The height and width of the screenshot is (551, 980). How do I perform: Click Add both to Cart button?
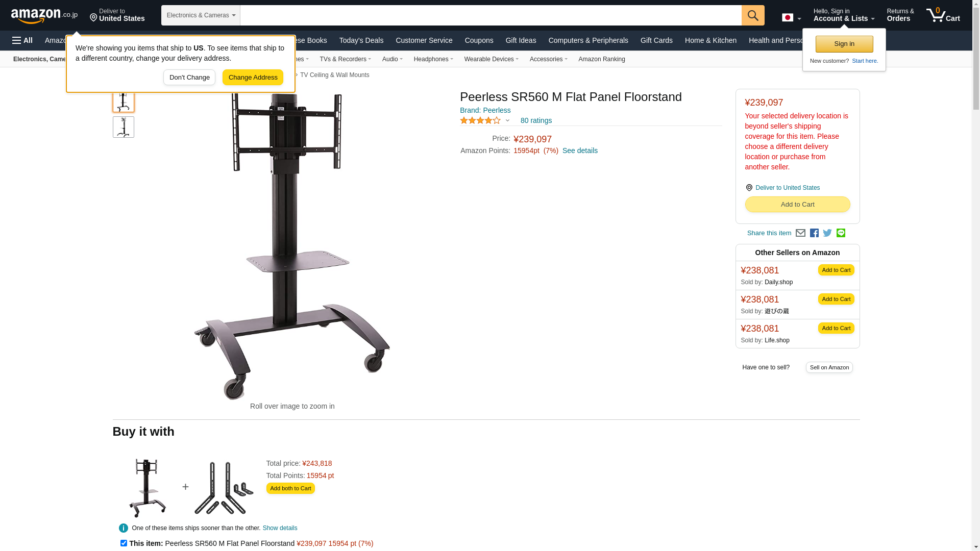(290, 488)
